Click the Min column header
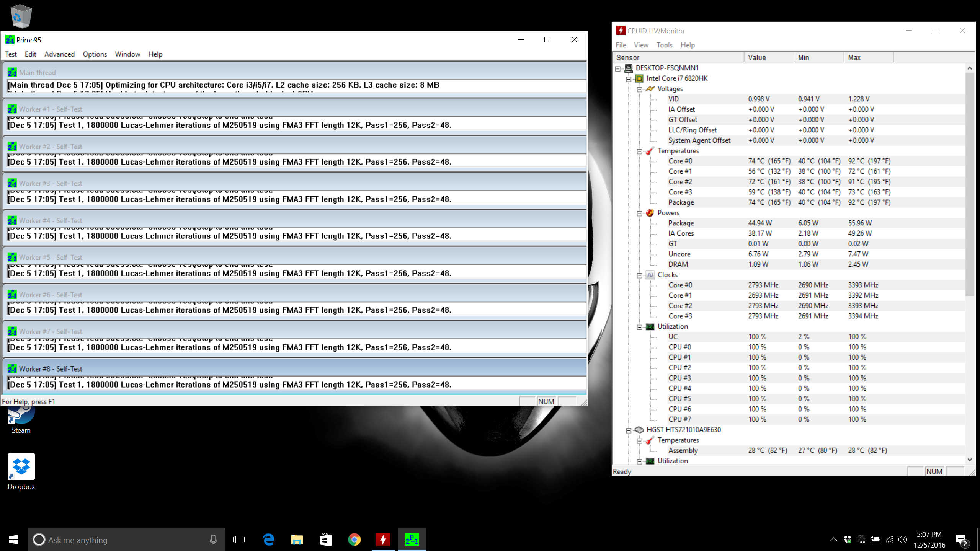Viewport: 980px width, 551px height. 819,57
